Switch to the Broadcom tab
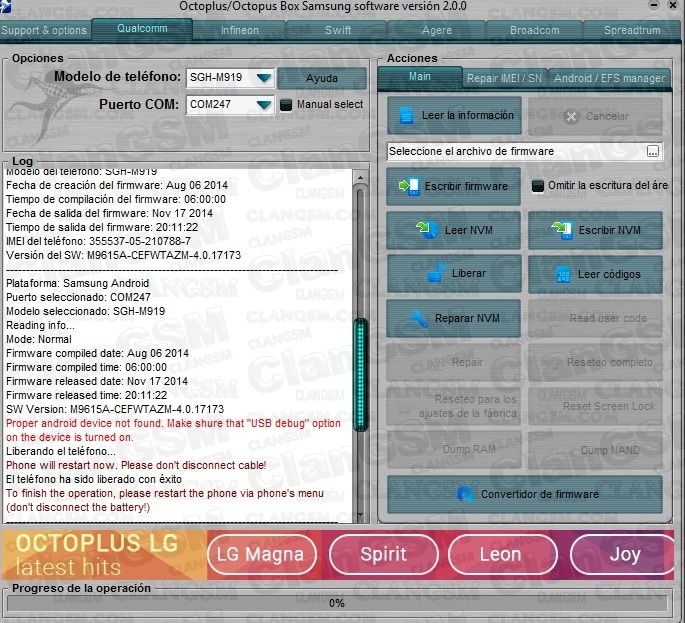Image resolution: width=685 pixels, height=623 pixels. click(x=534, y=30)
